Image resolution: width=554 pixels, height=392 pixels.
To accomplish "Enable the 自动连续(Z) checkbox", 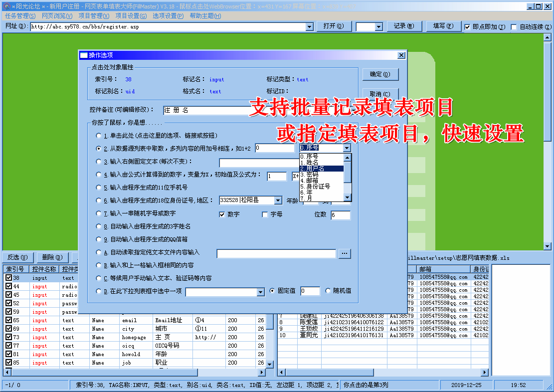I will pyautogui.click(x=514, y=26).
